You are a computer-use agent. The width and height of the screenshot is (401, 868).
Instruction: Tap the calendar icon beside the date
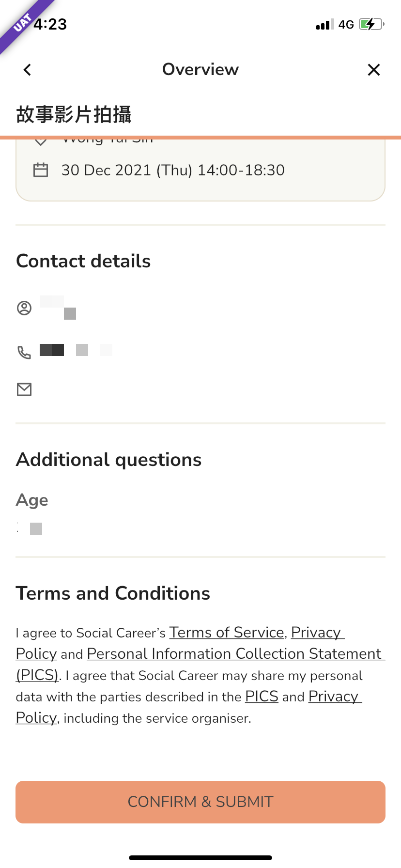41,170
